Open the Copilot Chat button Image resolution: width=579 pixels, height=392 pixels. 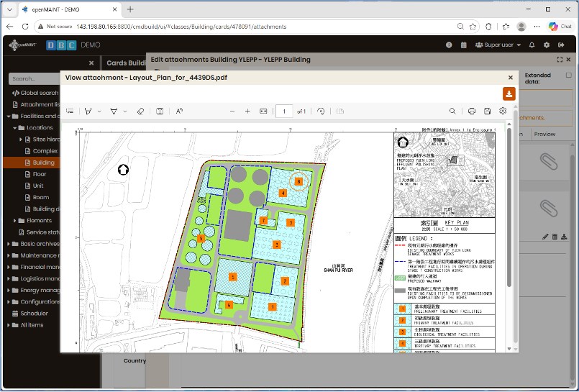pos(560,27)
